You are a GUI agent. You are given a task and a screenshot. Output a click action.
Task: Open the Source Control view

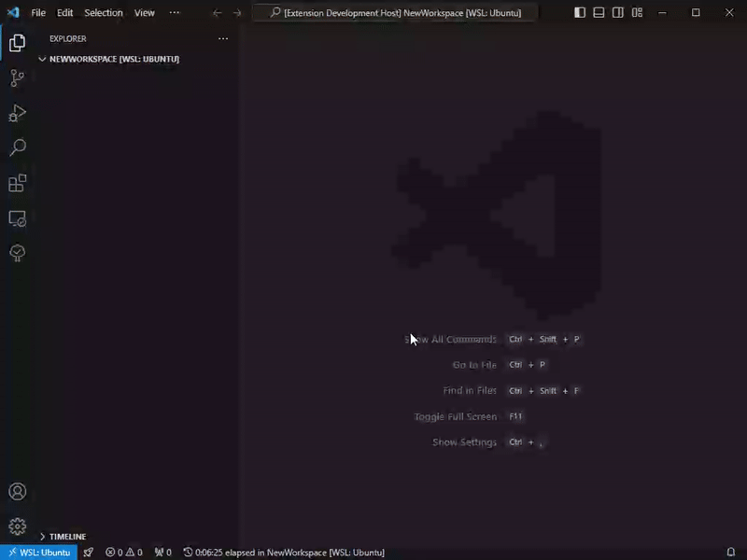click(17, 78)
